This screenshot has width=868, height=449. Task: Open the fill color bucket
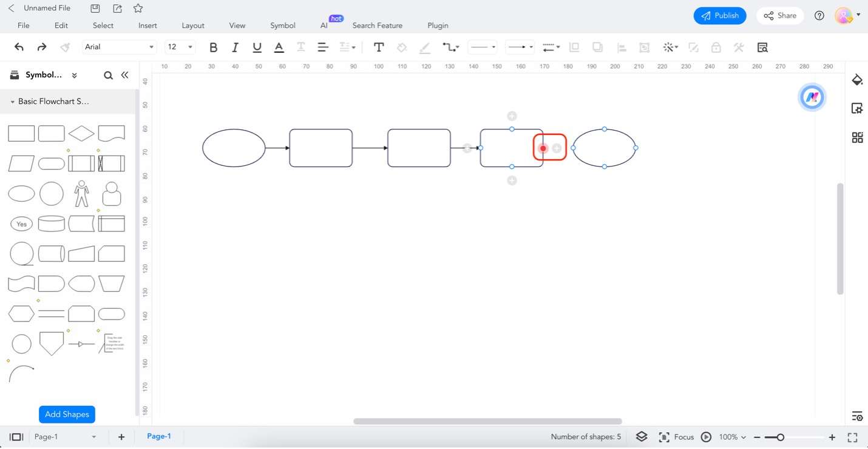point(401,47)
